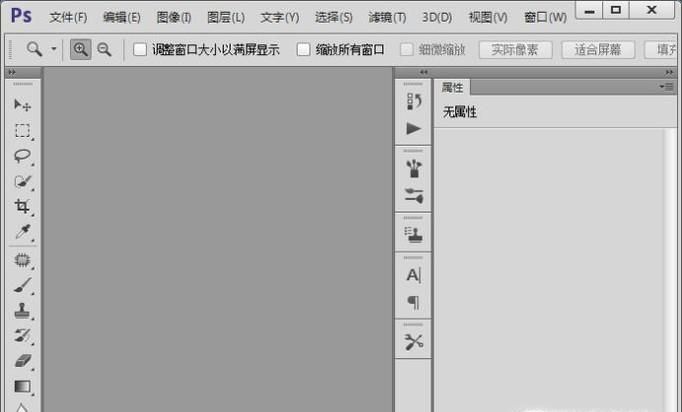This screenshot has width=682, height=412.
Task: Open the 编辑(E) menu
Action: 122,17
